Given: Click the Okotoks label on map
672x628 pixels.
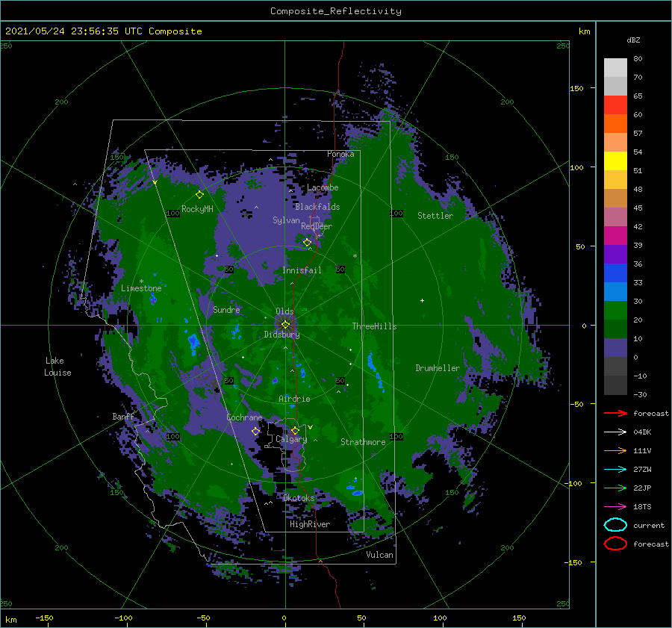Looking at the screenshot, I should pyautogui.click(x=299, y=498).
